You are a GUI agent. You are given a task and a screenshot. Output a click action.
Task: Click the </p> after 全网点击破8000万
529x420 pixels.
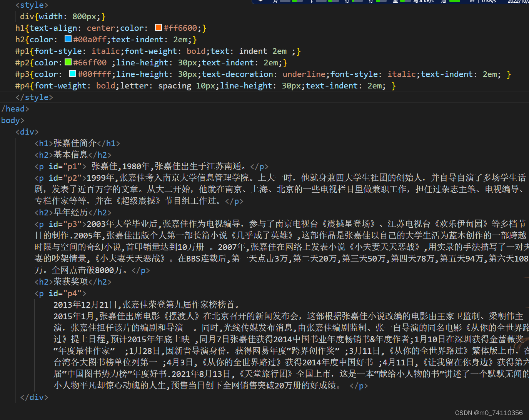coord(141,270)
